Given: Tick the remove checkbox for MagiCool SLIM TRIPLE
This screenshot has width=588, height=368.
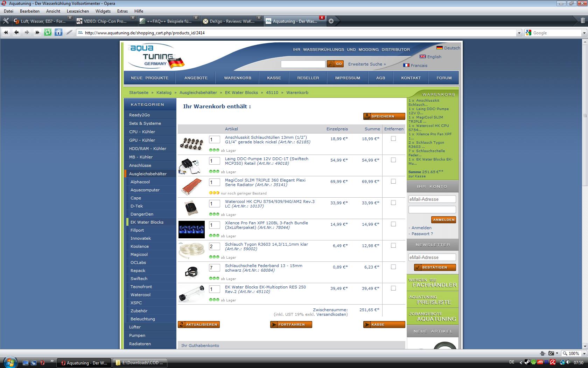Looking at the screenshot, I should click(x=393, y=181).
